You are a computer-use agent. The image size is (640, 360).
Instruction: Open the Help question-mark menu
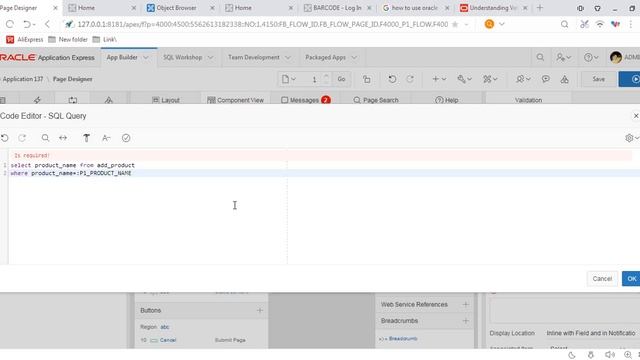[591, 58]
